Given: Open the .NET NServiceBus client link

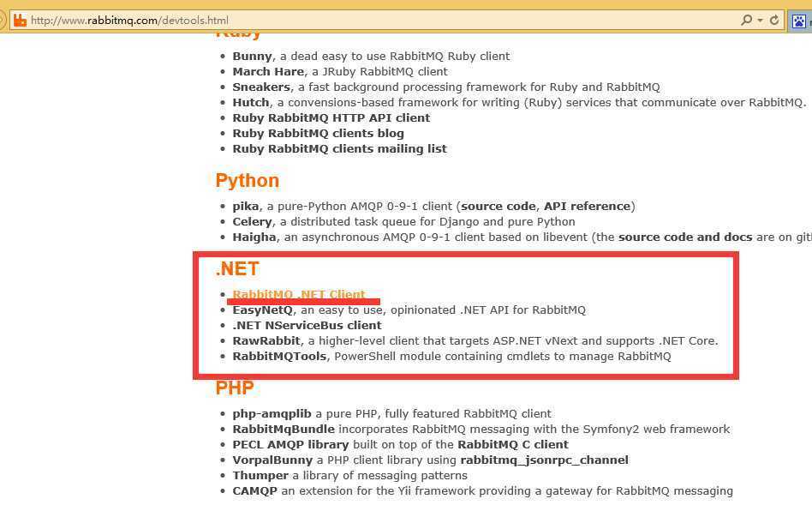Looking at the screenshot, I should (x=307, y=326).
